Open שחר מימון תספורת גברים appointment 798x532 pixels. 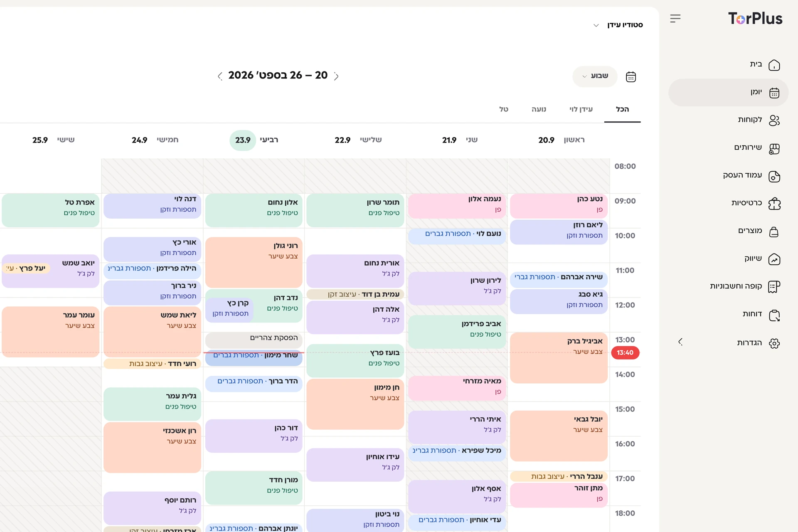click(254, 357)
